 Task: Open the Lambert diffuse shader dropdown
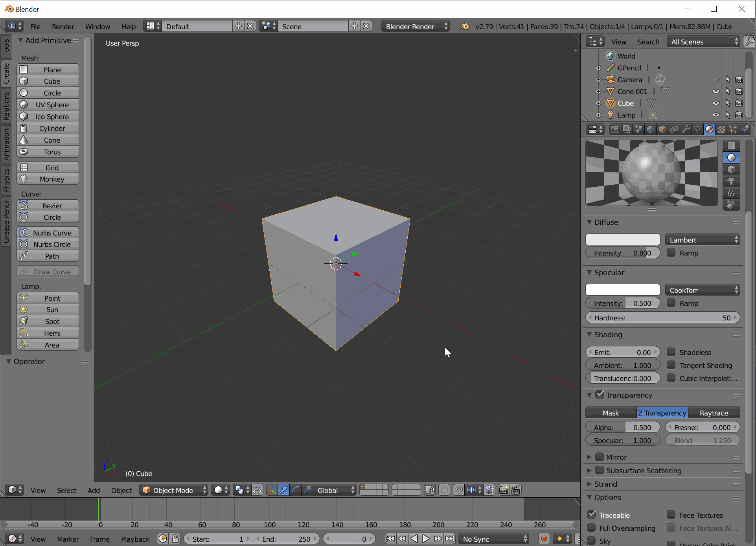tap(702, 240)
